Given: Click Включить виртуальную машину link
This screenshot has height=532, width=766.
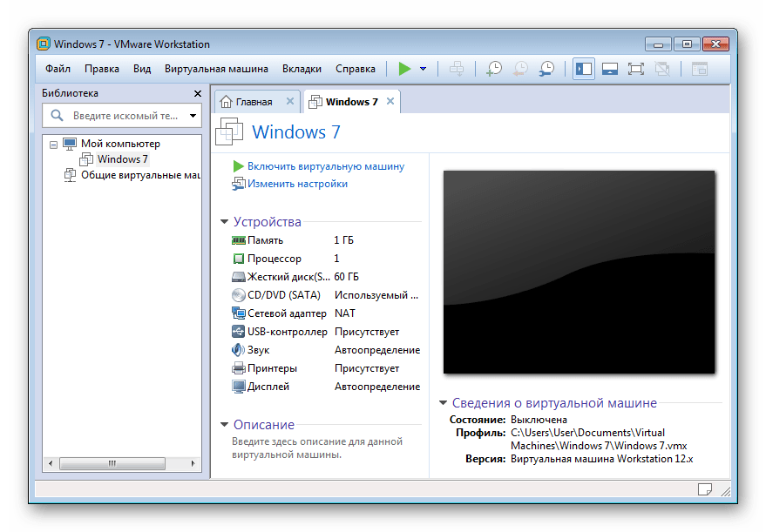Looking at the screenshot, I should point(326,166).
